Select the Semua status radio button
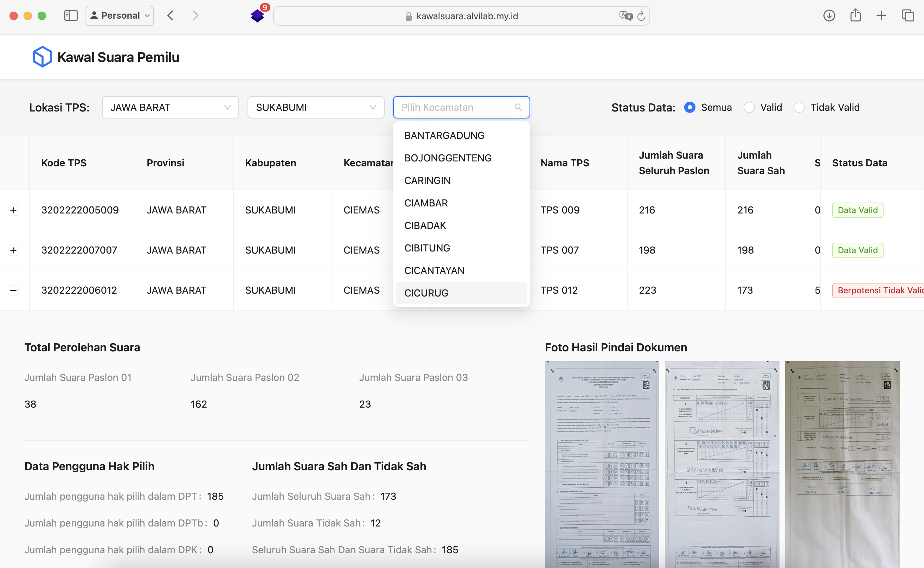The width and height of the screenshot is (924, 568). click(x=689, y=107)
